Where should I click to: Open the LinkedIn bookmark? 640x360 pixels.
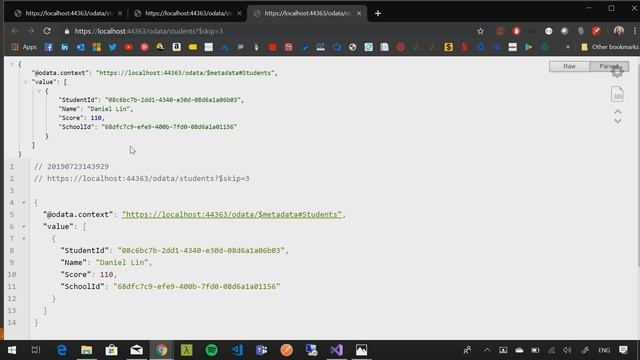coord(64,47)
